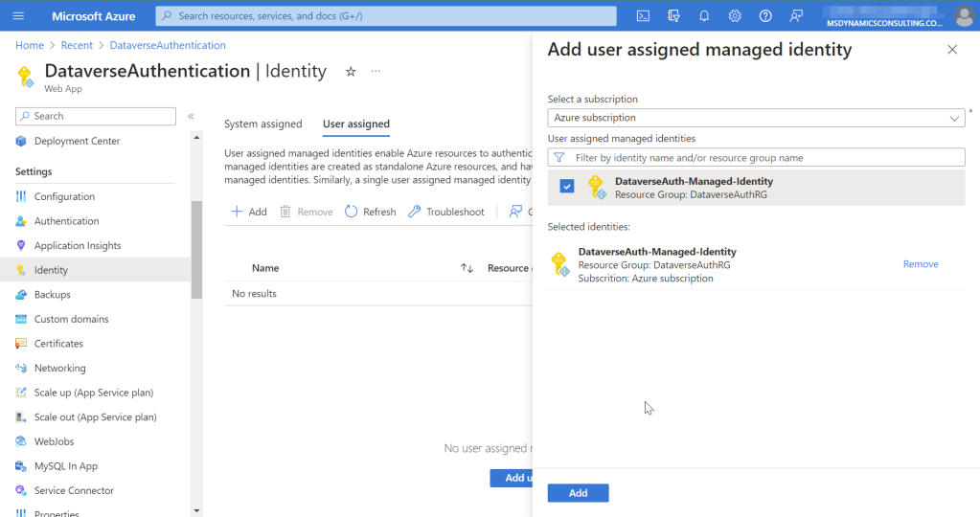Click the blue Add button at bottom
The width and height of the screenshot is (980, 517).
click(x=578, y=493)
